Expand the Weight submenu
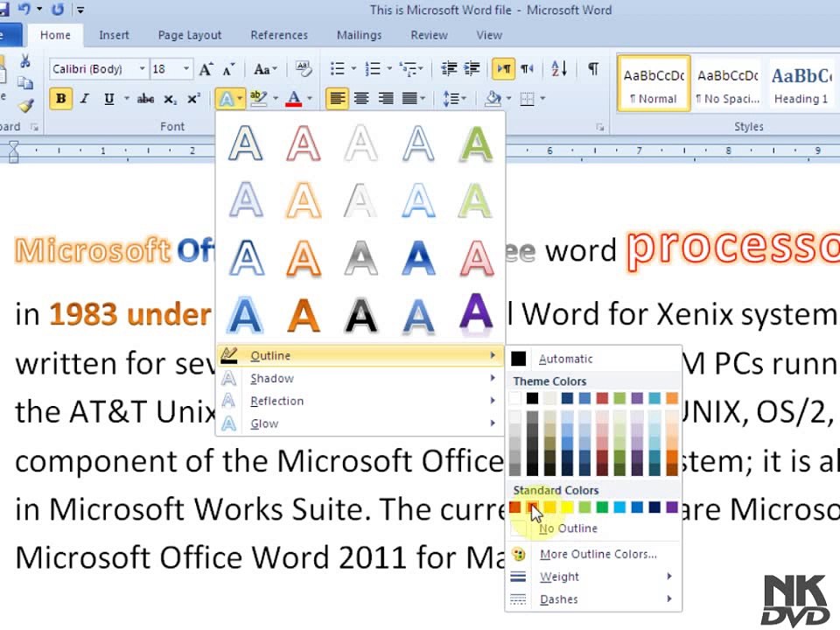This screenshot has width=840, height=630. click(x=593, y=577)
